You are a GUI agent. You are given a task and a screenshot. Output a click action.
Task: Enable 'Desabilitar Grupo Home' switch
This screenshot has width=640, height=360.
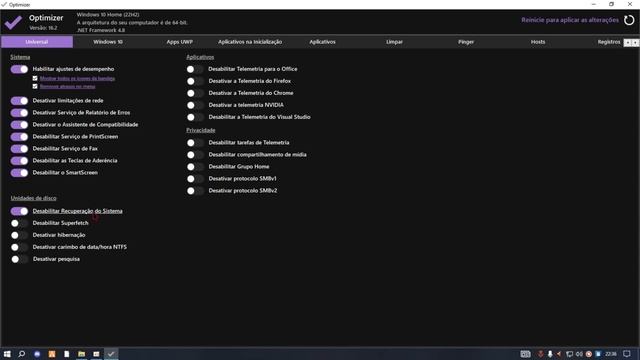(195, 167)
